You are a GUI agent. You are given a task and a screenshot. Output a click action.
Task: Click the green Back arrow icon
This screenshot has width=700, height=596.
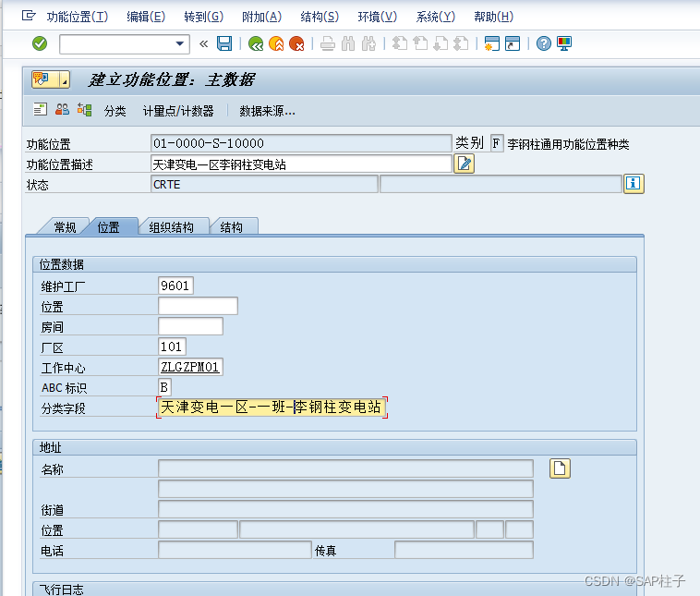point(256,43)
